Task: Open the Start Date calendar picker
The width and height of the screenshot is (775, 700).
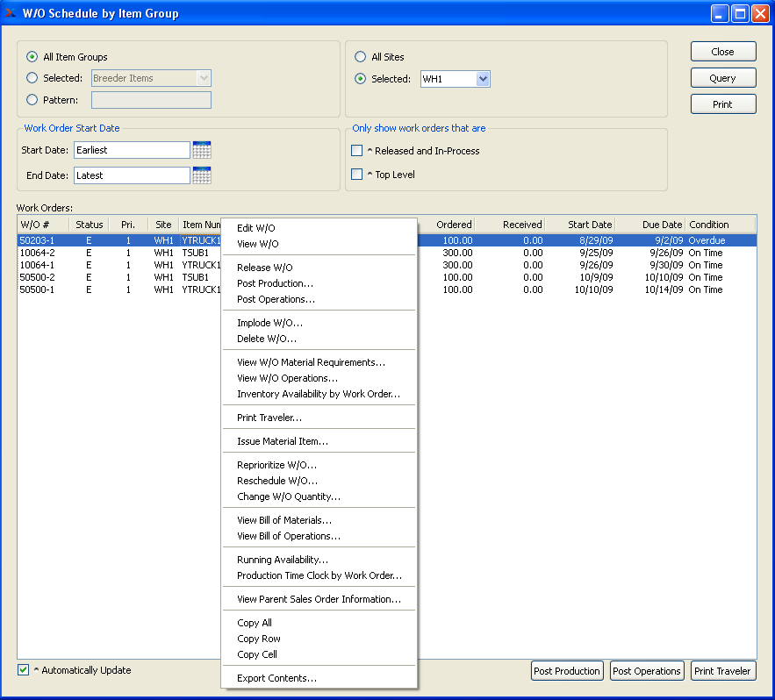Action: pyautogui.click(x=202, y=150)
